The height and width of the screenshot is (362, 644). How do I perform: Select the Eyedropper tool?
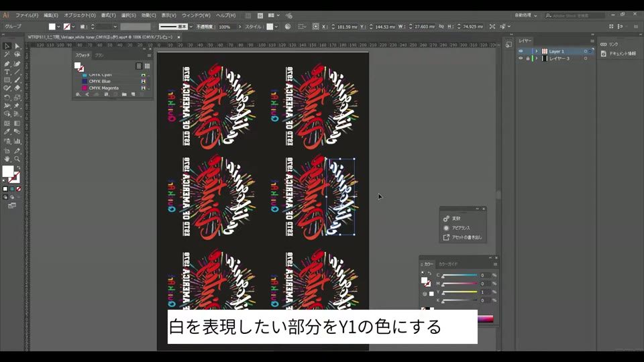(x=7, y=132)
